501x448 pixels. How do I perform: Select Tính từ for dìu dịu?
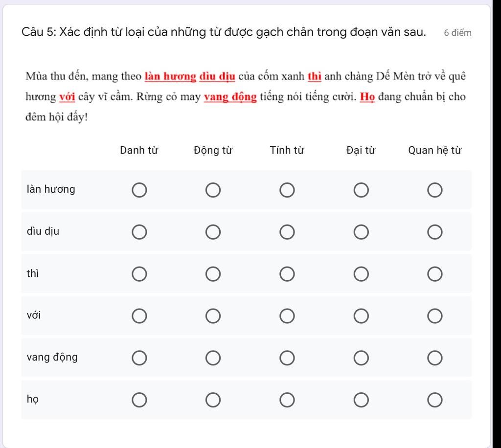pos(287,232)
